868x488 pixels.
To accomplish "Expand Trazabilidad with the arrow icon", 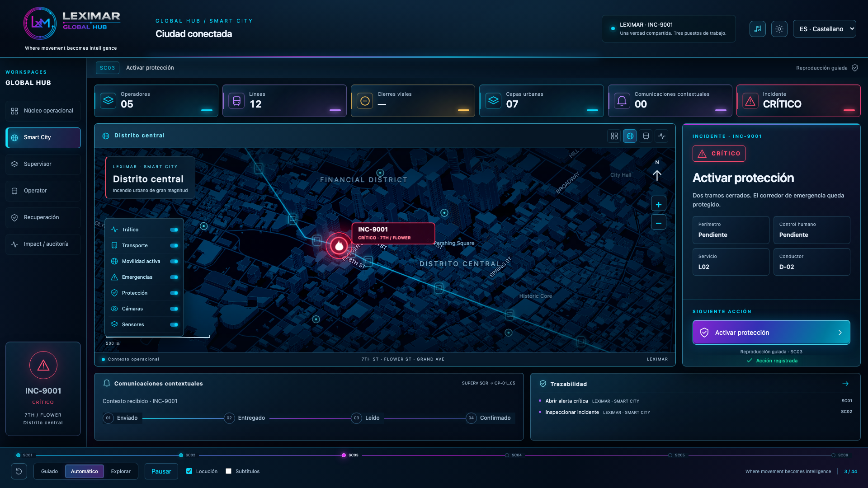I will point(845,384).
